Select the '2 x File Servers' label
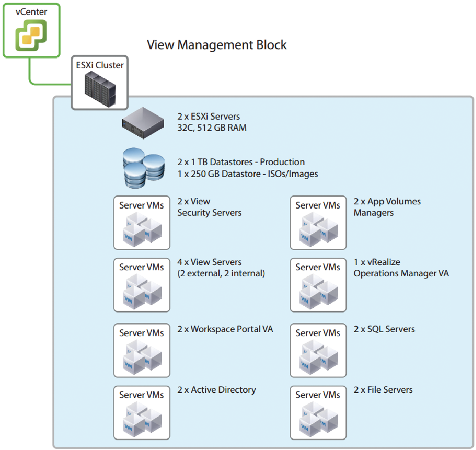The height and width of the screenshot is (450, 476). click(x=383, y=390)
